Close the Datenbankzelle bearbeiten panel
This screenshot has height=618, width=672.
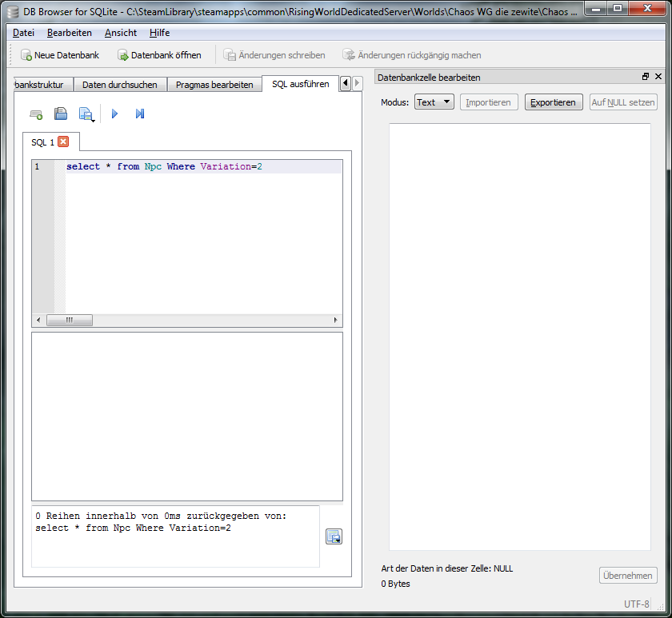tap(658, 77)
